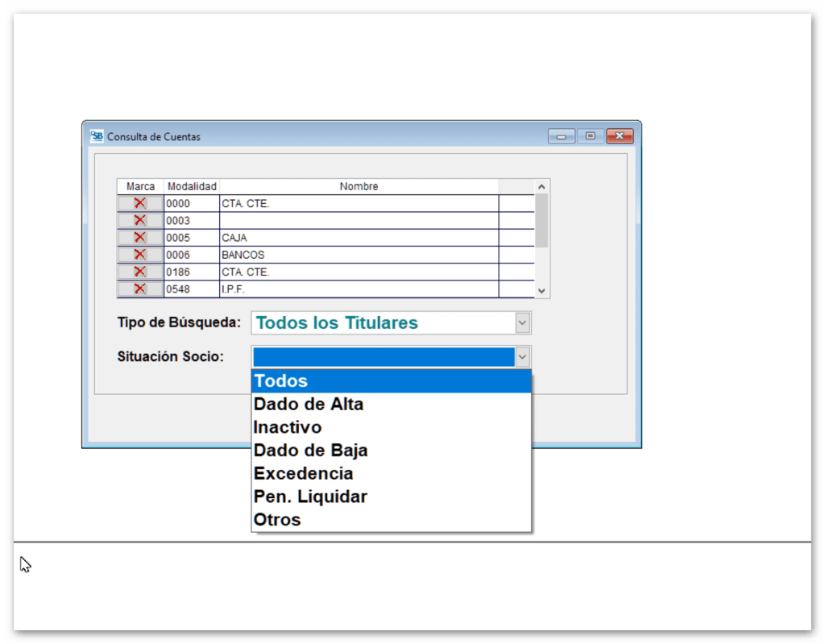The width and height of the screenshot is (825, 644).
Task: Click the red X mark on the I.P.F. row
Action: tap(139, 289)
